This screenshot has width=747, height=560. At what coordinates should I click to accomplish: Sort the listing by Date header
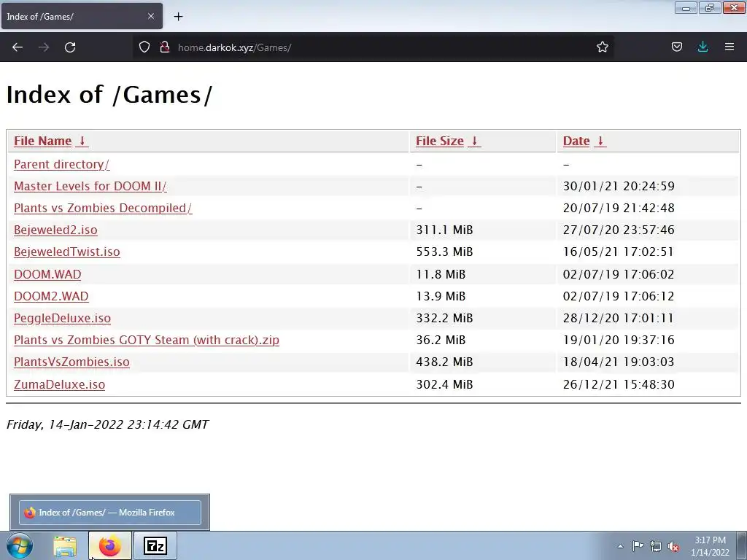tap(576, 141)
